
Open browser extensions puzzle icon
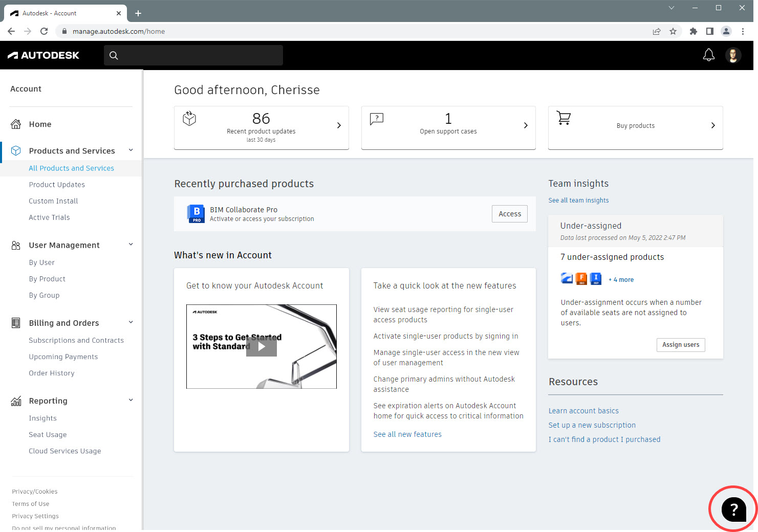[x=694, y=31]
